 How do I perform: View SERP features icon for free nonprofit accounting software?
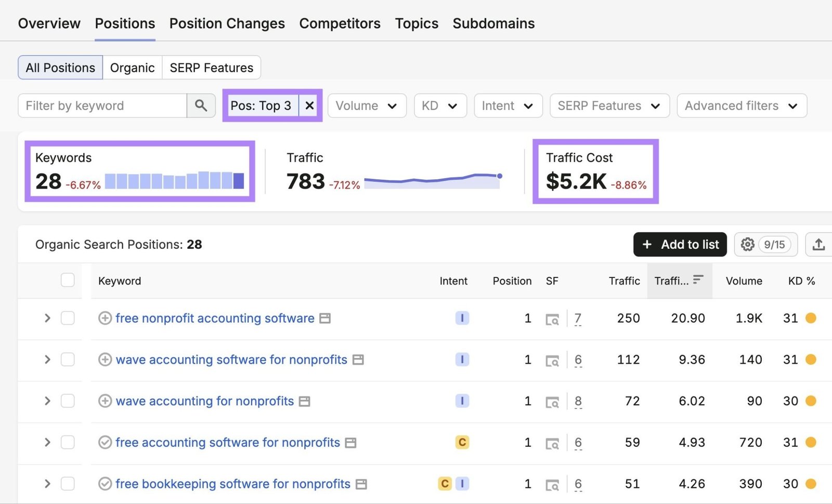tap(552, 319)
